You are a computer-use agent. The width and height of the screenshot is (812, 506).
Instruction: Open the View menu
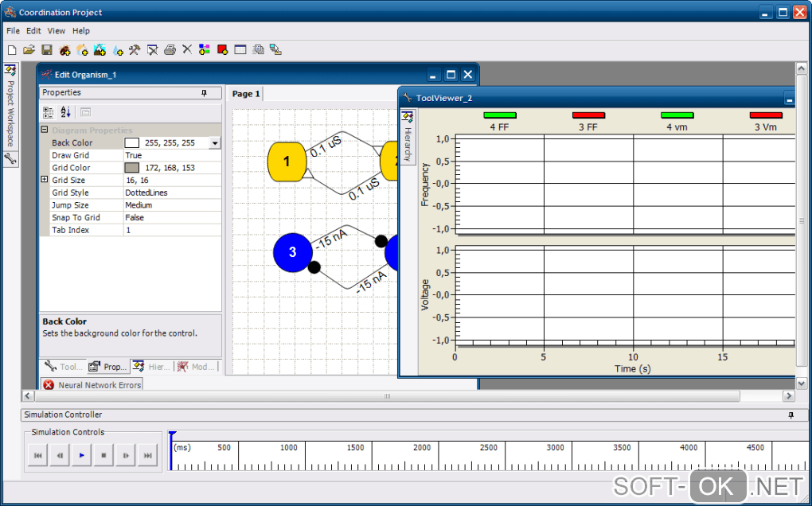[x=57, y=30]
